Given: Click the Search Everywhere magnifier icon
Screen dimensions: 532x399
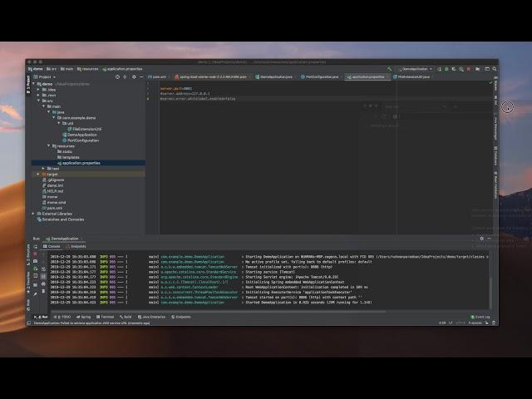Looking at the screenshot, I should pyautogui.click(x=495, y=69).
